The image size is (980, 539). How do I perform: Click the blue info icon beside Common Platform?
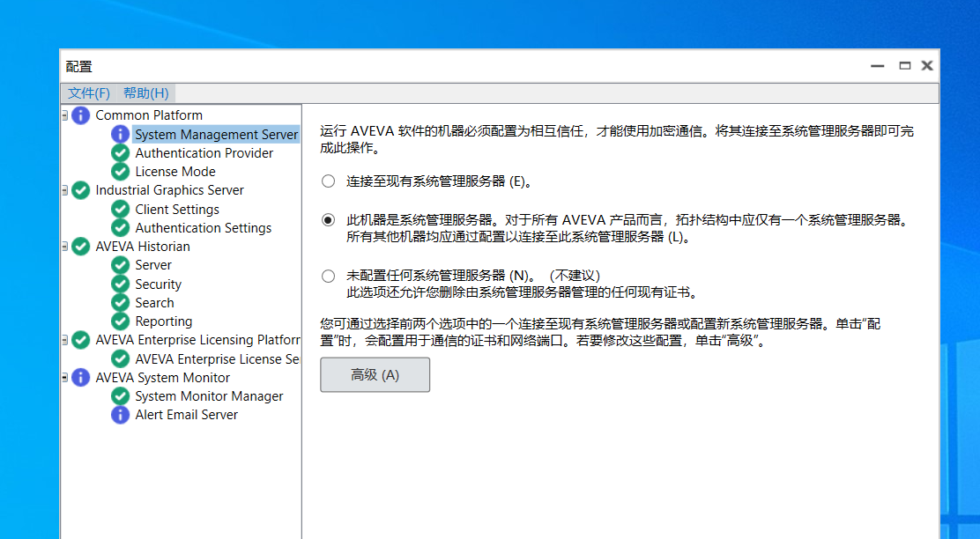pyautogui.click(x=81, y=115)
